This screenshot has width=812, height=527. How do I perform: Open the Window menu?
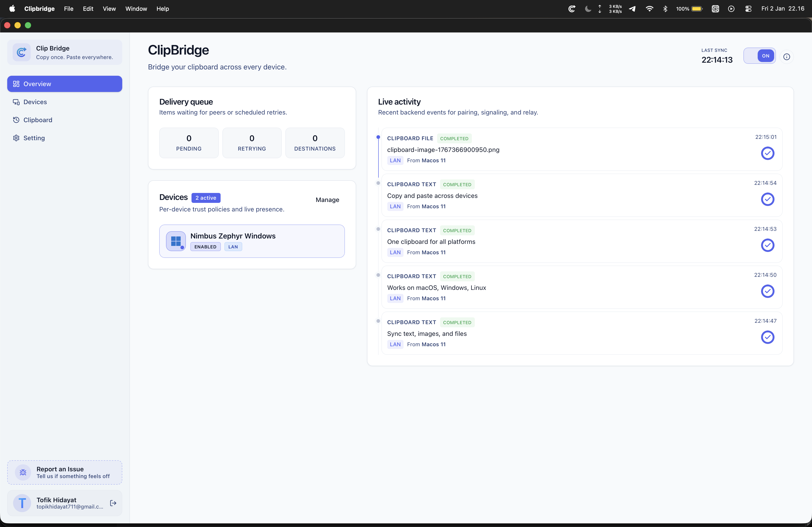click(x=136, y=9)
